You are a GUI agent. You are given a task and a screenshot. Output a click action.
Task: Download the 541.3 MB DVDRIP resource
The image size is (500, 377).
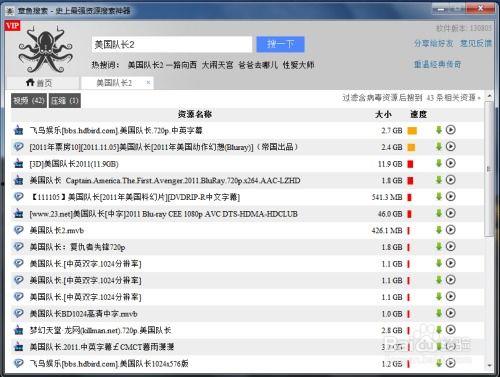[x=439, y=197]
